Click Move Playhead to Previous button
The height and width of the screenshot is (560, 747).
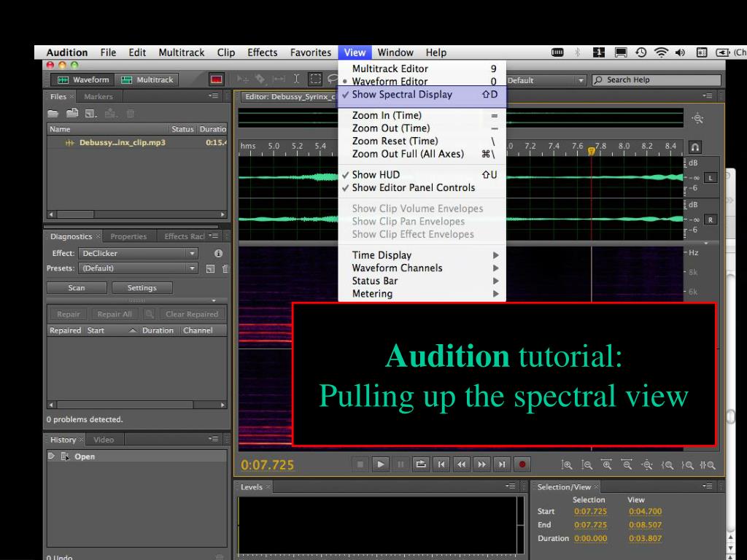pos(441,464)
